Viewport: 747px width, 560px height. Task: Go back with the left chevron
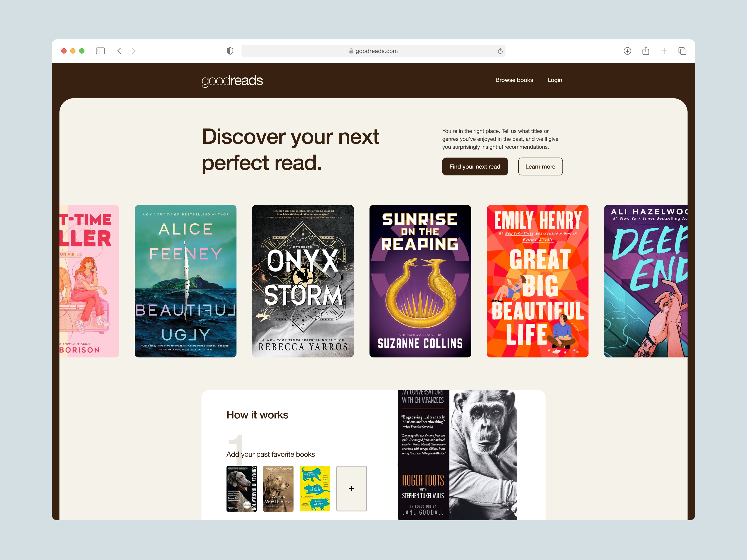click(119, 51)
